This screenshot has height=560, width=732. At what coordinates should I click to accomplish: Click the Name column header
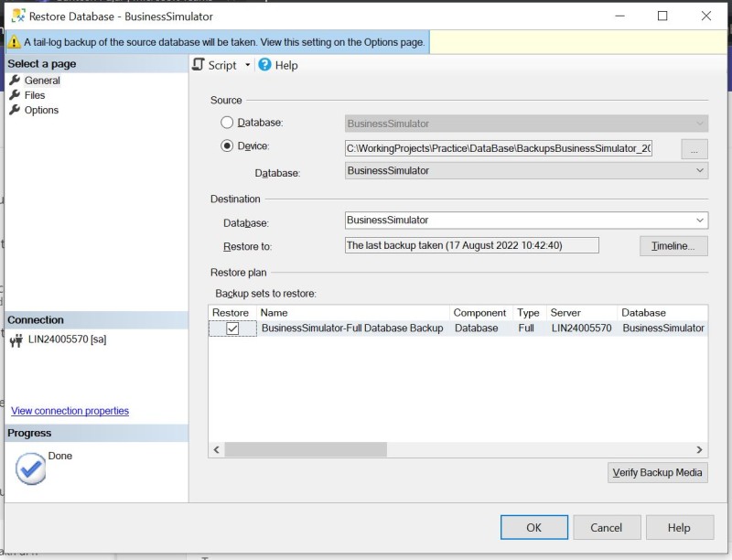tap(352, 313)
